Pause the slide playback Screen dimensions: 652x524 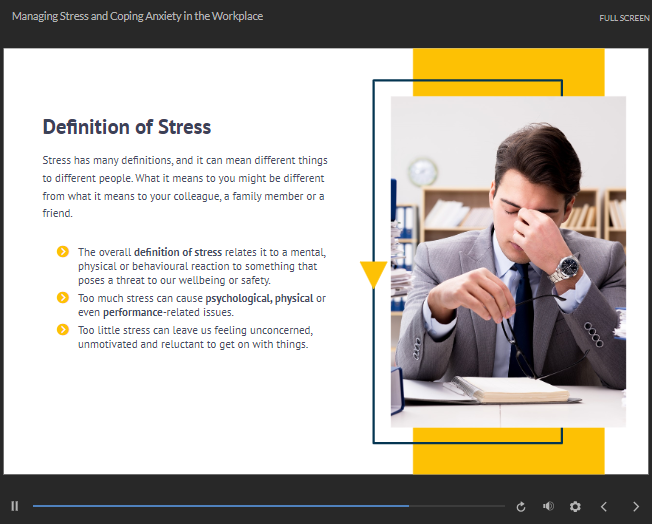15,507
